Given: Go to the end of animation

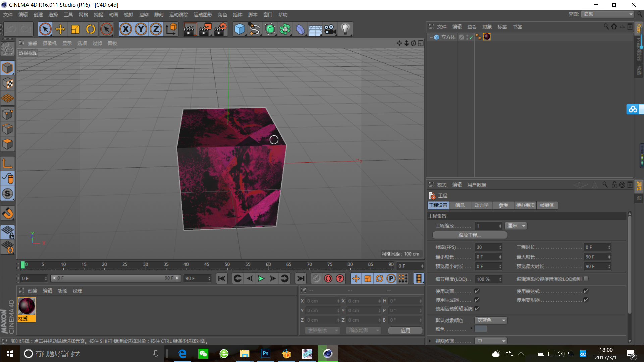Looking at the screenshot, I should 301,278.
